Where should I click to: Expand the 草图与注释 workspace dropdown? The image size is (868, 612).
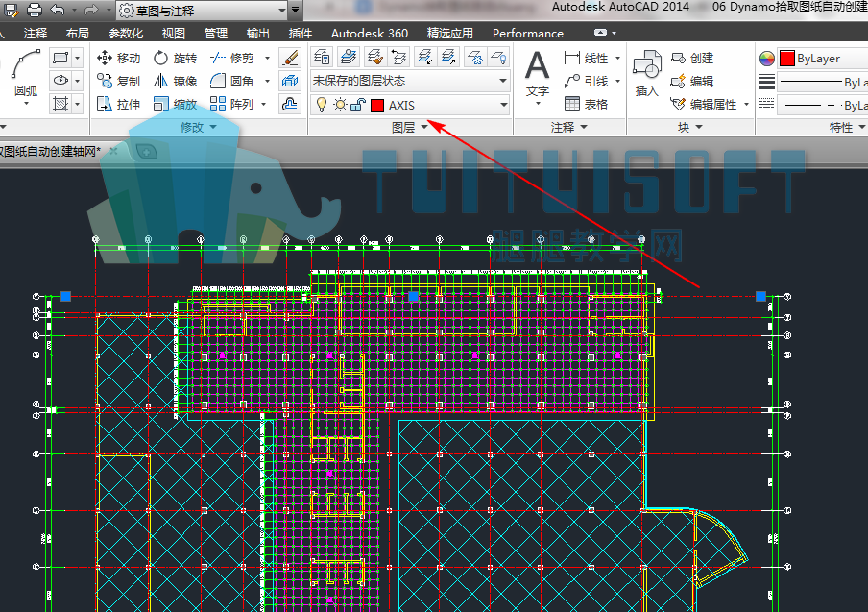pos(204,10)
